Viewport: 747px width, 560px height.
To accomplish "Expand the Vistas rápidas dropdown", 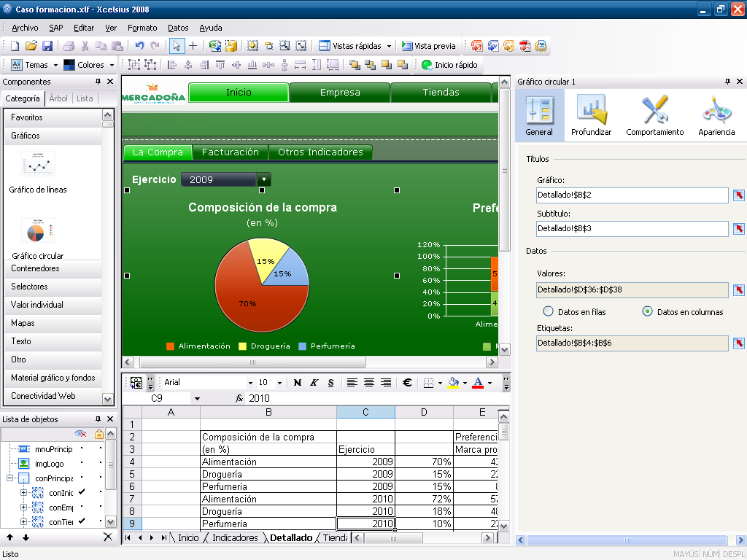I will pyautogui.click(x=389, y=46).
